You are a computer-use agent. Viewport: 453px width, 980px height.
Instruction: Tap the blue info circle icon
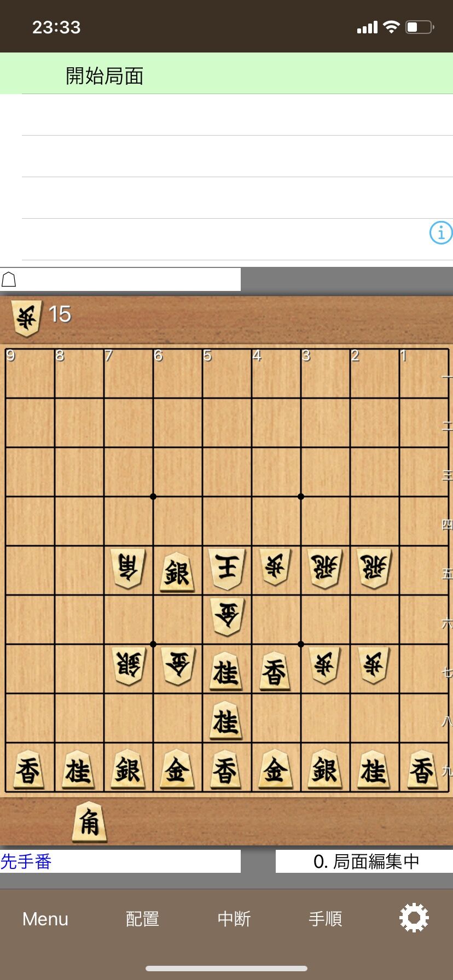(x=441, y=232)
